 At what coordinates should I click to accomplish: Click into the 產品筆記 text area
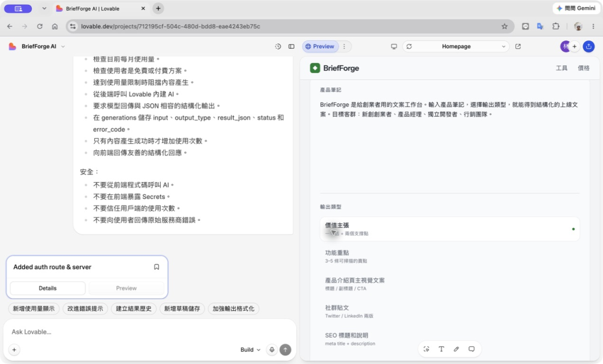click(x=449, y=145)
